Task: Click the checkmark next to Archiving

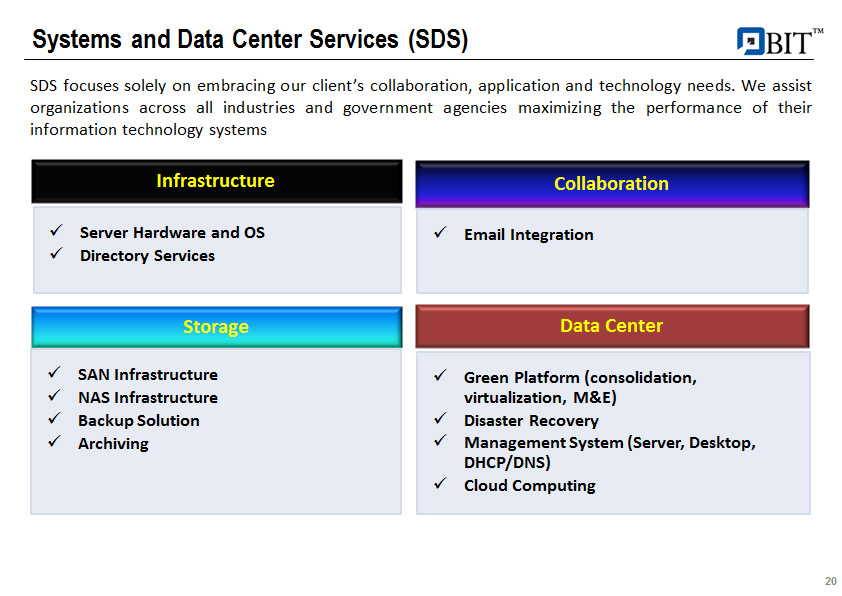Action: click(54, 443)
